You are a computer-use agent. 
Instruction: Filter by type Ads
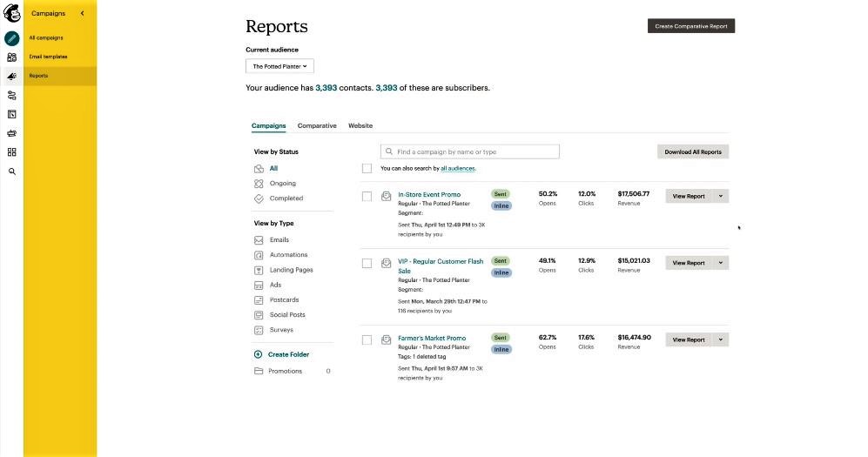pyautogui.click(x=275, y=285)
